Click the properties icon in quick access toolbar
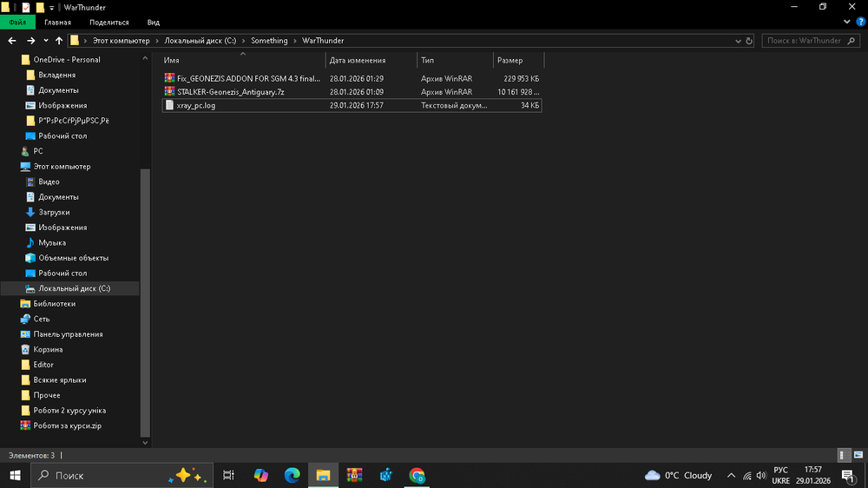The width and height of the screenshot is (868, 488). pyautogui.click(x=24, y=7)
